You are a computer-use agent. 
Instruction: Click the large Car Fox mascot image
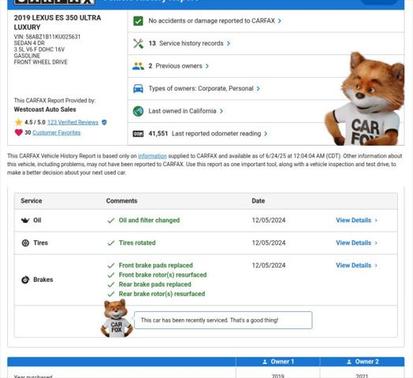[365, 98]
